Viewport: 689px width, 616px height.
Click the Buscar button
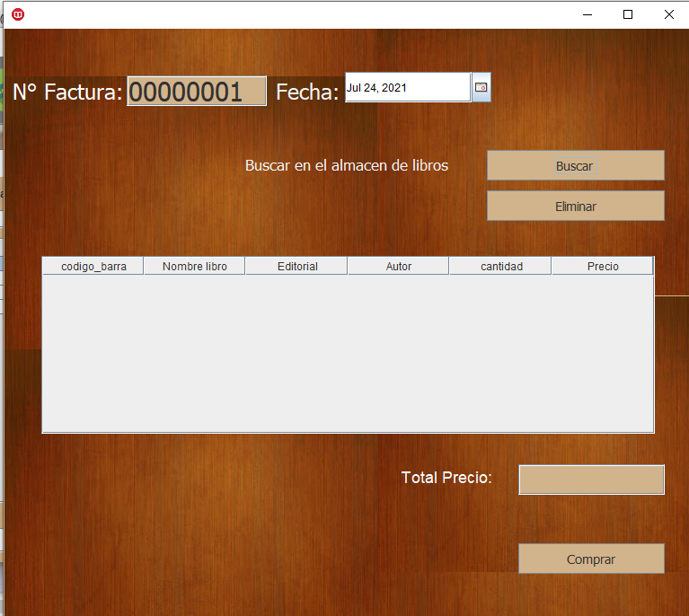pyautogui.click(x=576, y=165)
